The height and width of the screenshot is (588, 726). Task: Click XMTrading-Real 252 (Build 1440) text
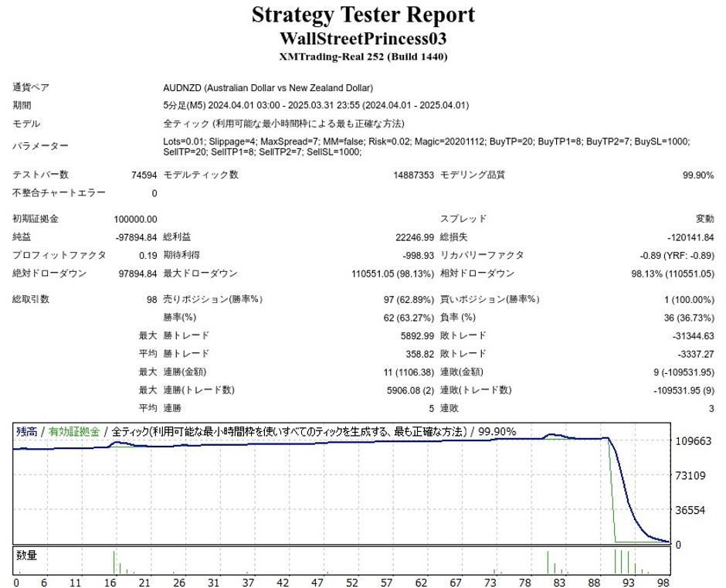click(x=363, y=57)
